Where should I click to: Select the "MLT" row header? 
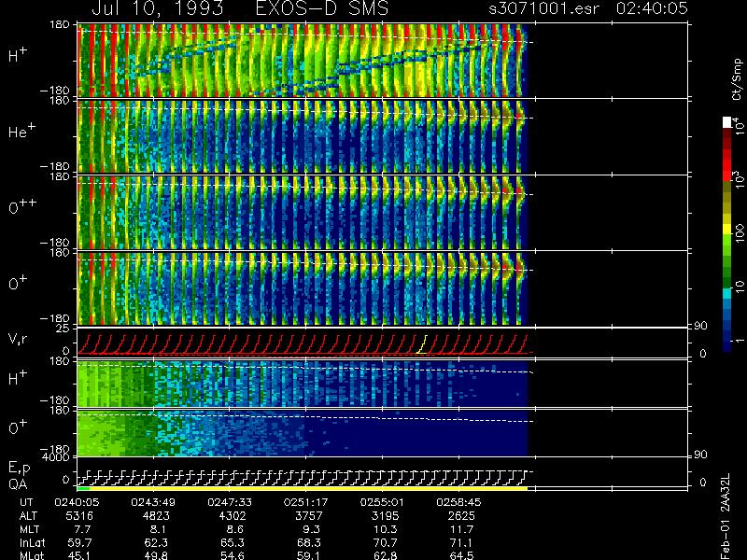coord(29,529)
